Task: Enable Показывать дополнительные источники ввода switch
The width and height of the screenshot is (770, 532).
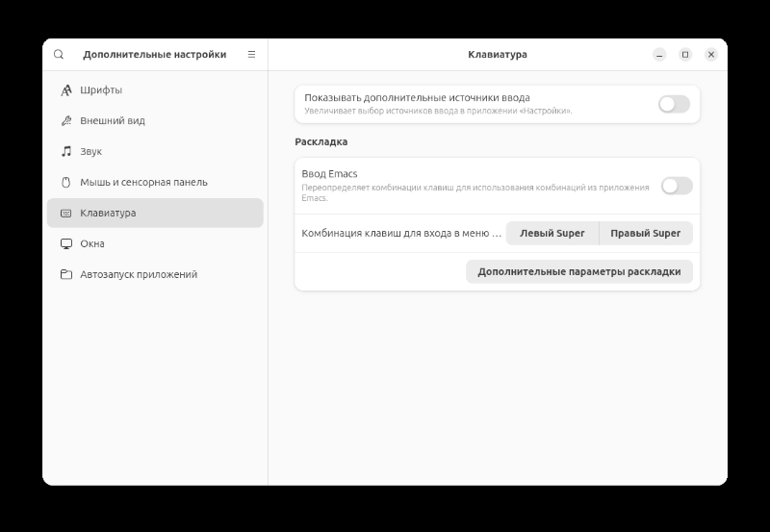Action: pyautogui.click(x=674, y=104)
